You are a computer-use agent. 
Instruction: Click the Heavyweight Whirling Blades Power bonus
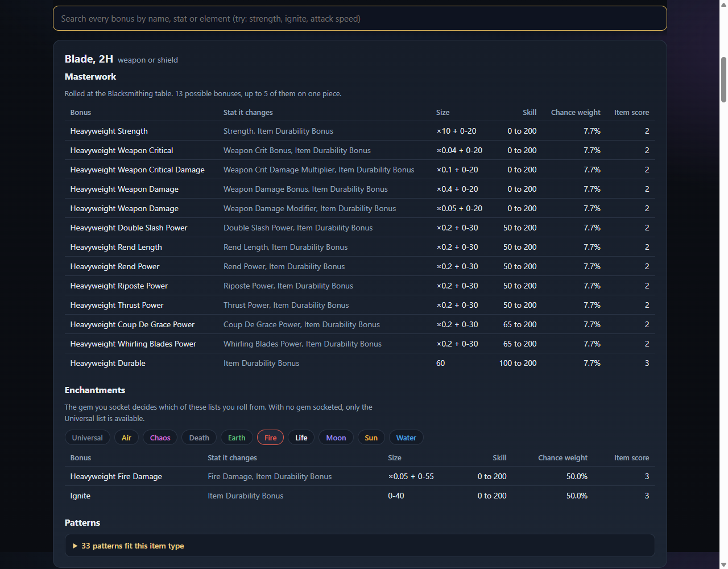(x=133, y=344)
